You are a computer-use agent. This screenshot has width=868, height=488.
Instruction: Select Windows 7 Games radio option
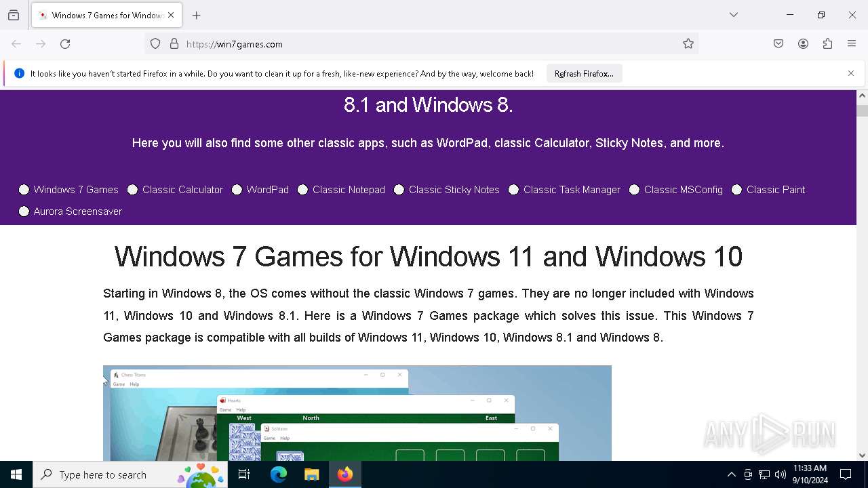point(24,190)
